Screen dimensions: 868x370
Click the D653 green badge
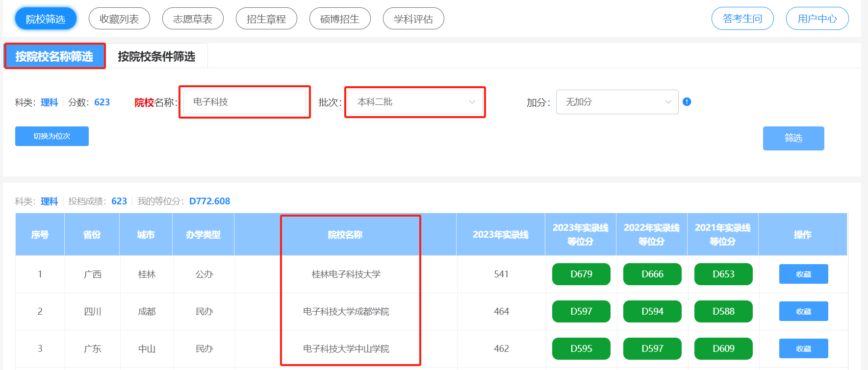(x=723, y=274)
